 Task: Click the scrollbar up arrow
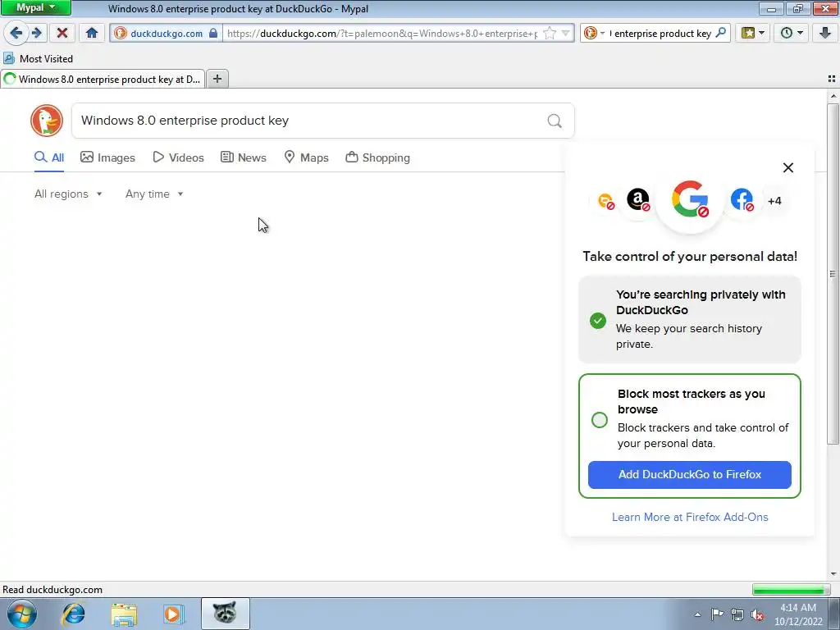(x=833, y=97)
